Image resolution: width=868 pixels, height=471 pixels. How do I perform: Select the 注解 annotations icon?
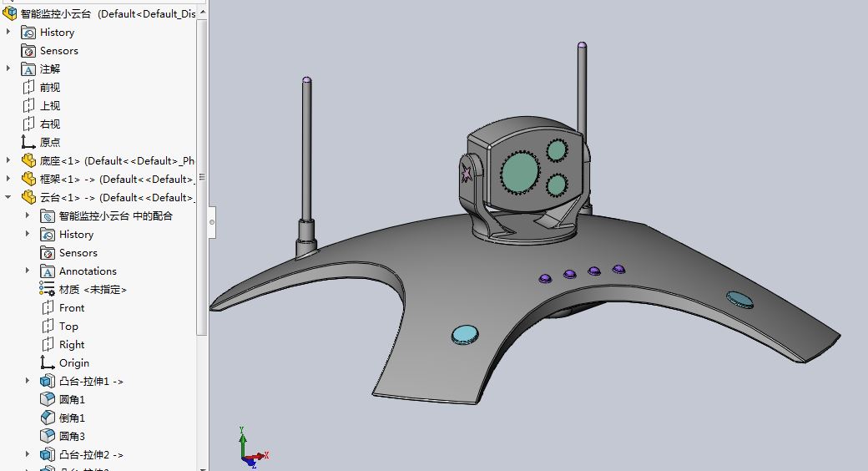pyautogui.click(x=28, y=69)
